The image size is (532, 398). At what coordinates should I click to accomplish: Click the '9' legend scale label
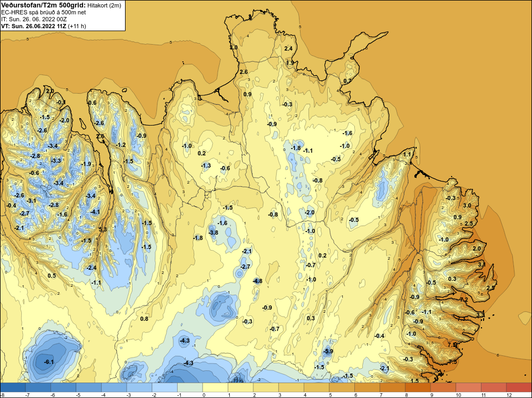pos(432,395)
